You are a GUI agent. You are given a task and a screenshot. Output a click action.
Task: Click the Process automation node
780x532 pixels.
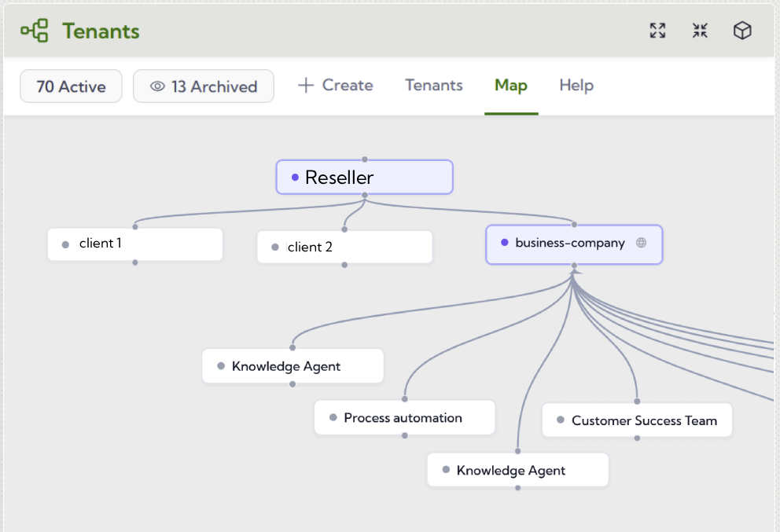[x=404, y=417]
